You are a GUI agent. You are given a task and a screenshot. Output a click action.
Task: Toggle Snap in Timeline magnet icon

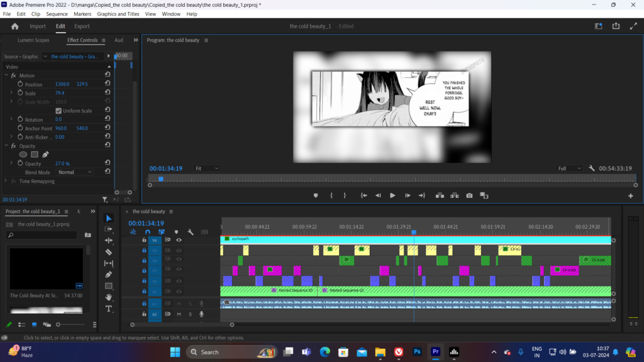pyautogui.click(x=147, y=233)
